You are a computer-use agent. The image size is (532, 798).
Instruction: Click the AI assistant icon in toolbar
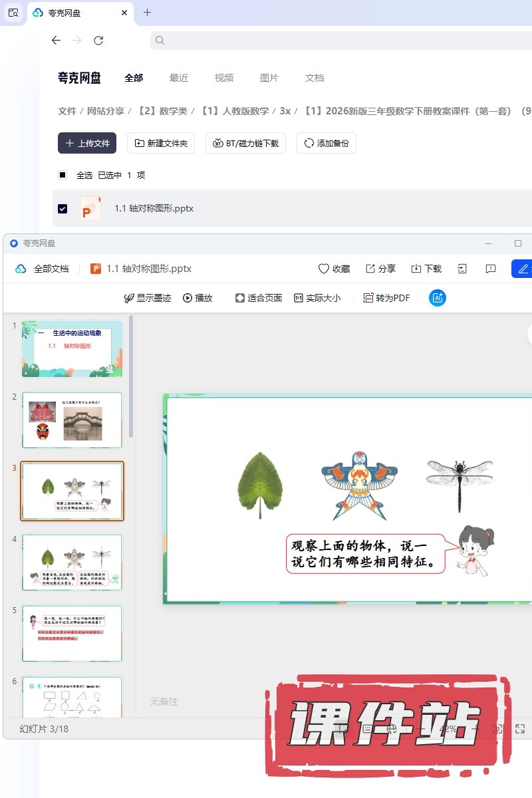tap(438, 298)
